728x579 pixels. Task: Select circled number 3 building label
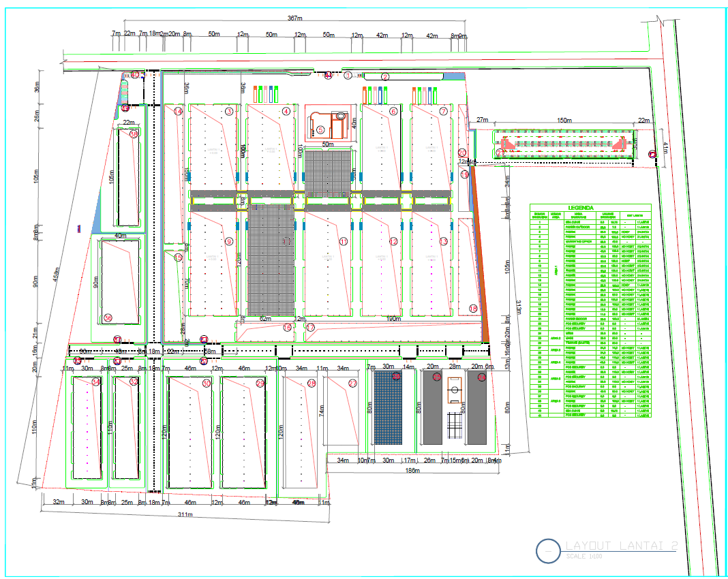point(229,111)
